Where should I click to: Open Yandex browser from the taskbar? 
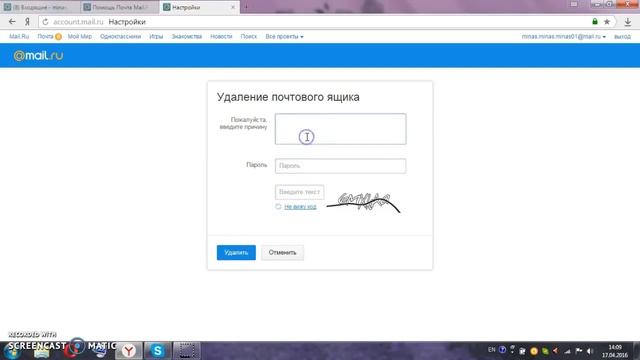coord(129,351)
